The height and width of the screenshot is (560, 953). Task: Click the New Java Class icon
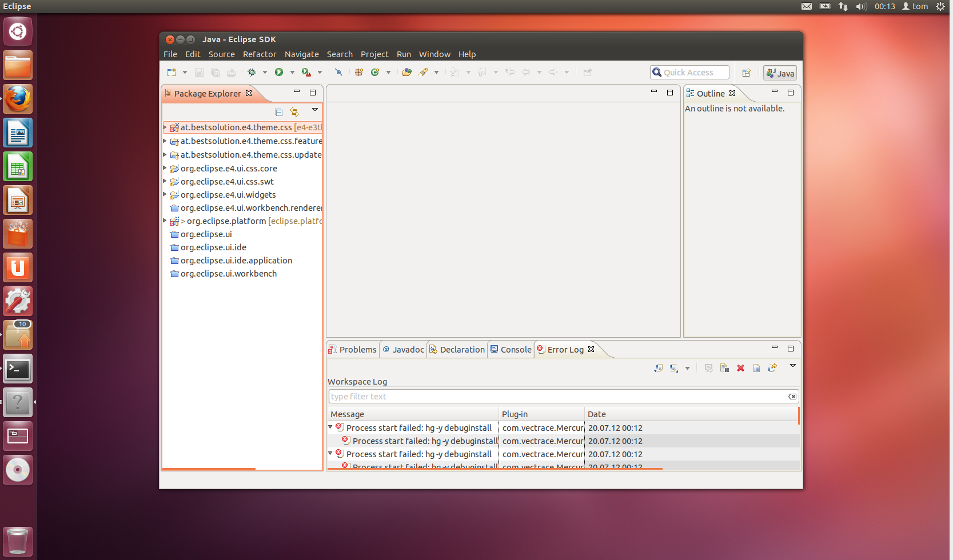click(375, 72)
